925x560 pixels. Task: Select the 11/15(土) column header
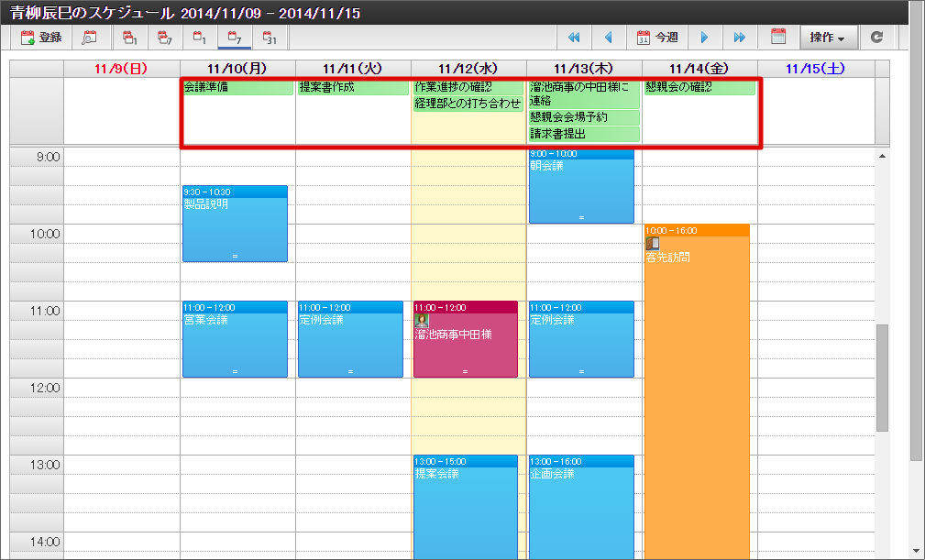click(815, 69)
